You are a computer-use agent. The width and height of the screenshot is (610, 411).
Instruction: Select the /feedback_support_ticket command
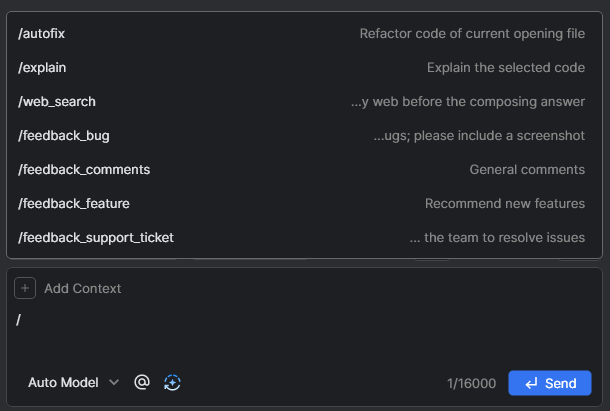coord(304,237)
